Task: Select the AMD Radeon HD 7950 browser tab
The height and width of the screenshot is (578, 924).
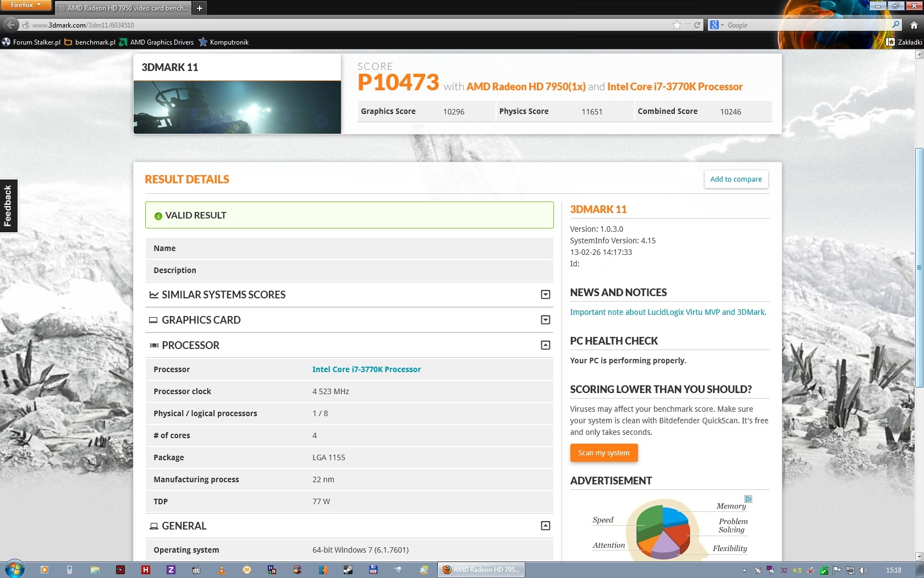Action: [x=123, y=8]
